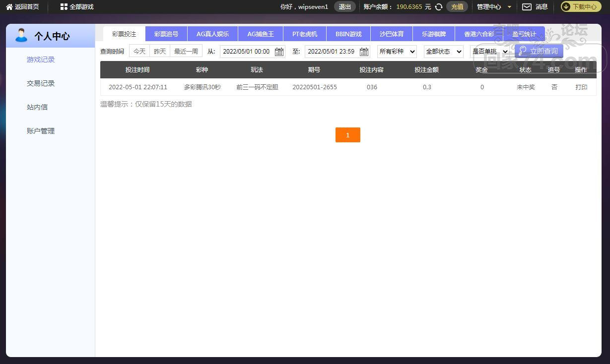Click the 未中奖 status cell
This screenshot has height=364, width=610.
coord(526,87)
